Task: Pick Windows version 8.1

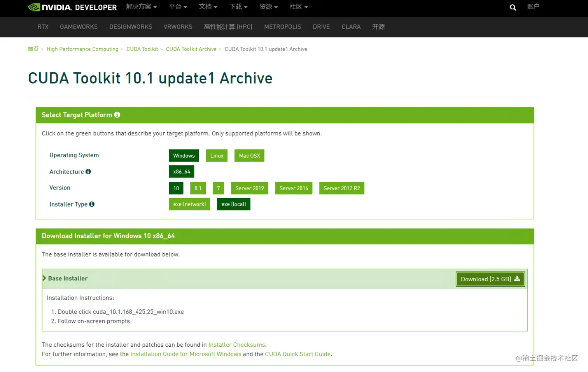Action: (198, 188)
